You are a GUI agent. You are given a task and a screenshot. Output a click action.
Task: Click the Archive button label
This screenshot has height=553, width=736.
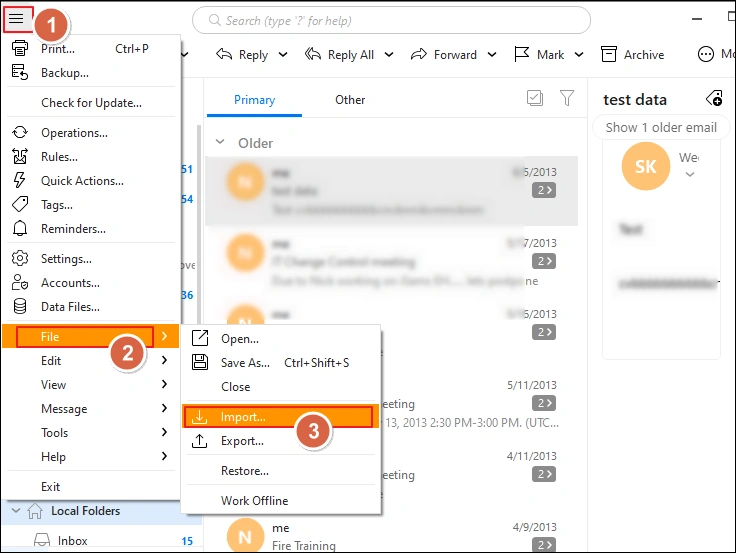(x=644, y=55)
